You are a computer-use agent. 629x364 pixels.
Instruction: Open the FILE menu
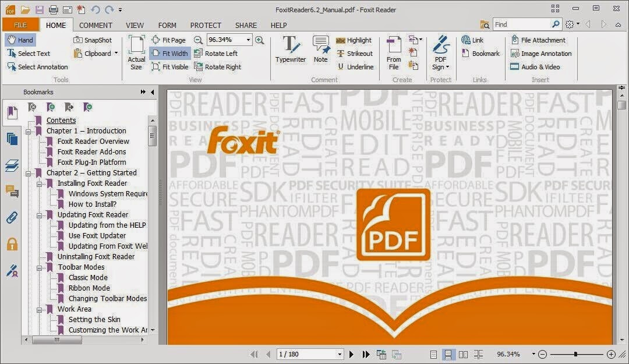tap(20, 25)
